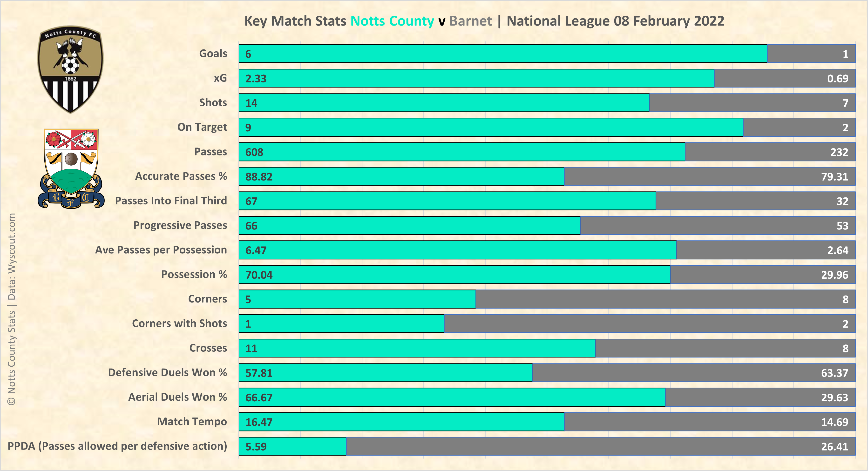Click the Progressive Passes label
The width and height of the screenshot is (868, 471).
tap(180, 225)
